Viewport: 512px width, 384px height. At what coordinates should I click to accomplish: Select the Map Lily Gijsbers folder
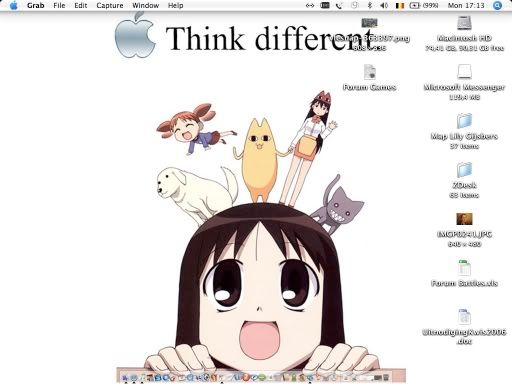464,121
